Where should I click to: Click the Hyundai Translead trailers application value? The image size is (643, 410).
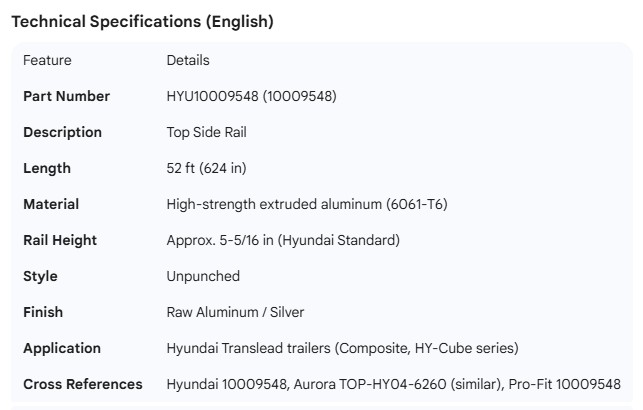coord(342,348)
